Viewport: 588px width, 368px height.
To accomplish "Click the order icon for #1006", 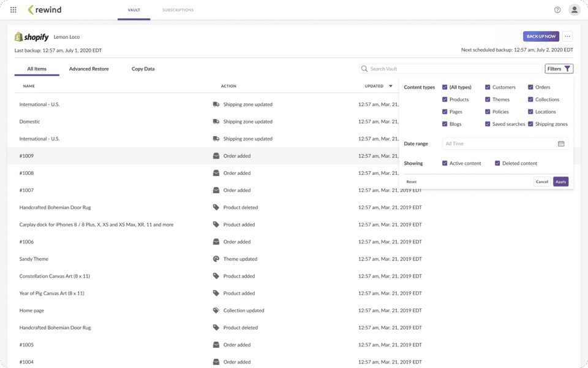I will (216, 242).
